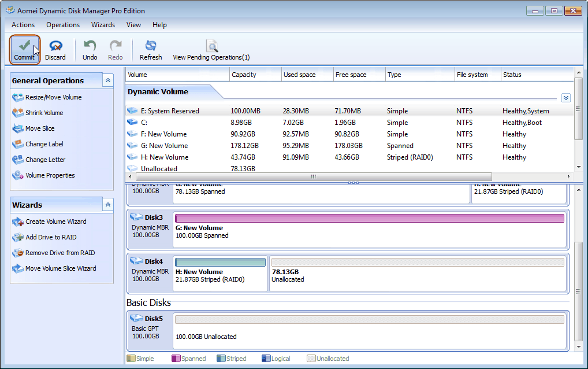The width and height of the screenshot is (588, 369).
Task: Collapse the Dynamic Volume group
Action: pos(566,98)
